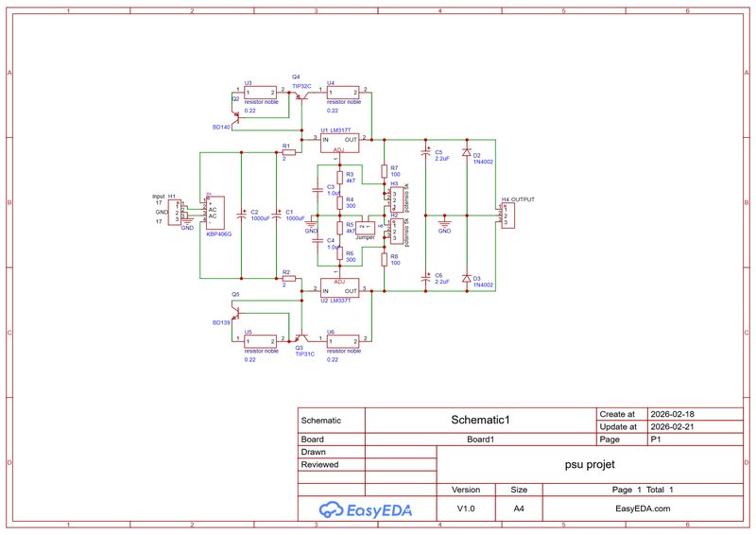Image resolution: width=756 pixels, height=535 pixels.
Task: Click the C5 2.2uF capacitor symbol
Action: click(x=426, y=152)
